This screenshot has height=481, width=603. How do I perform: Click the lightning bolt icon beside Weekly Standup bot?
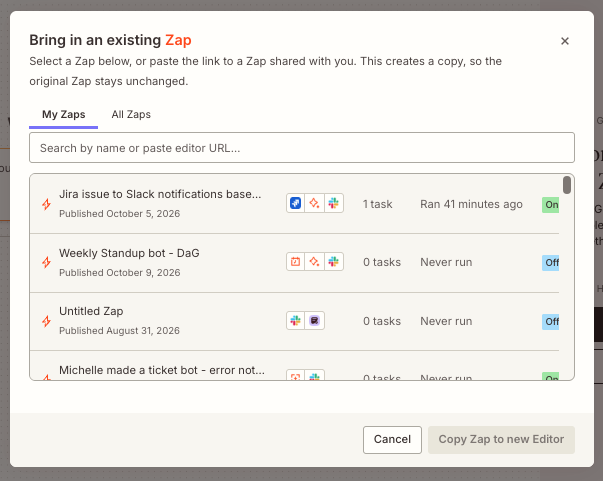coord(47,263)
